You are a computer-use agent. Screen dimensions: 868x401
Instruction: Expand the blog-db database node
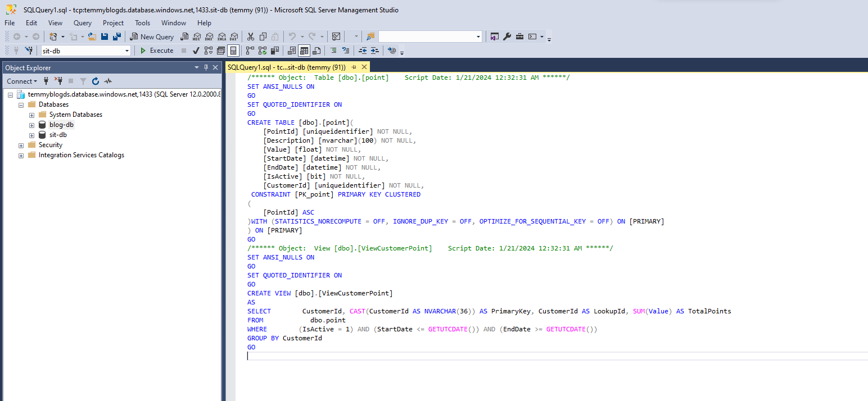pyautogui.click(x=32, y=125)
